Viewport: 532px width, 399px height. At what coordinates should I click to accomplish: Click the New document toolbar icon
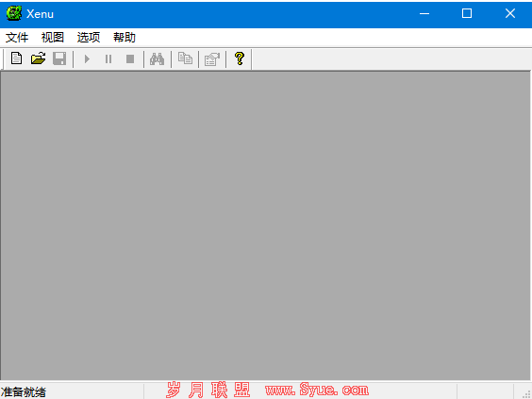pyautogui.click(x=16, y=58)
